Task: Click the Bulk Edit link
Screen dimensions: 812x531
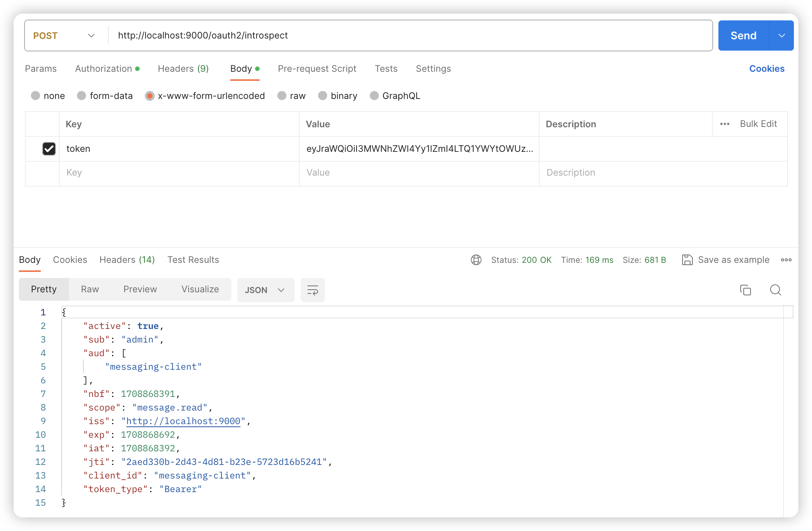Action: point(758,124)
